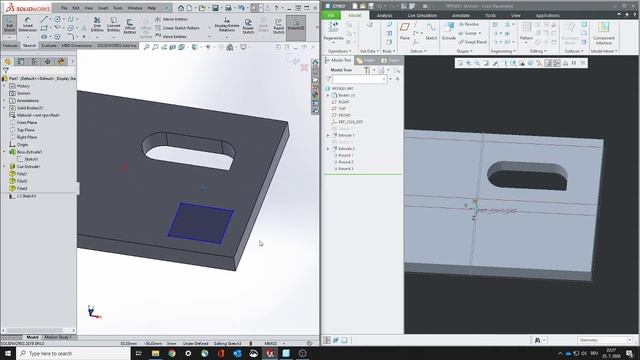The width and height of the screenshot is (640, 360).
Task: Switch to the Features tab in SolidWorks
Action: (x=11, y=45)
